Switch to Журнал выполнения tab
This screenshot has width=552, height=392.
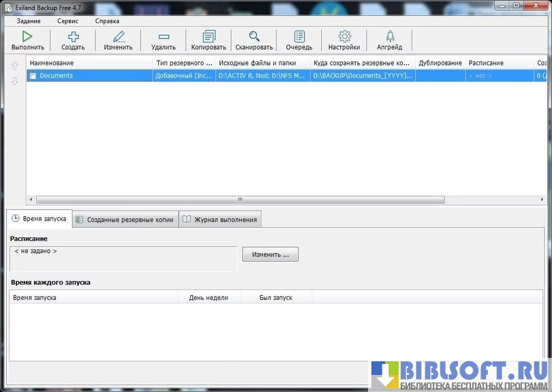tap(219, 220)
